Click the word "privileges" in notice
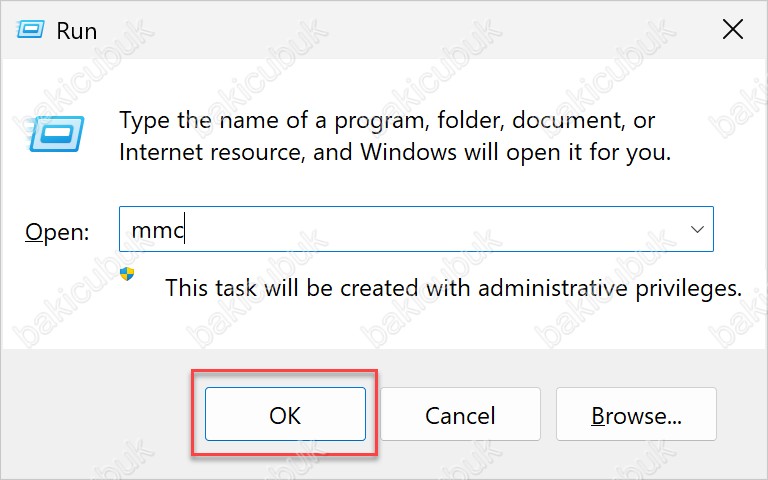768x480 pixels. click(x=689, y=288)
